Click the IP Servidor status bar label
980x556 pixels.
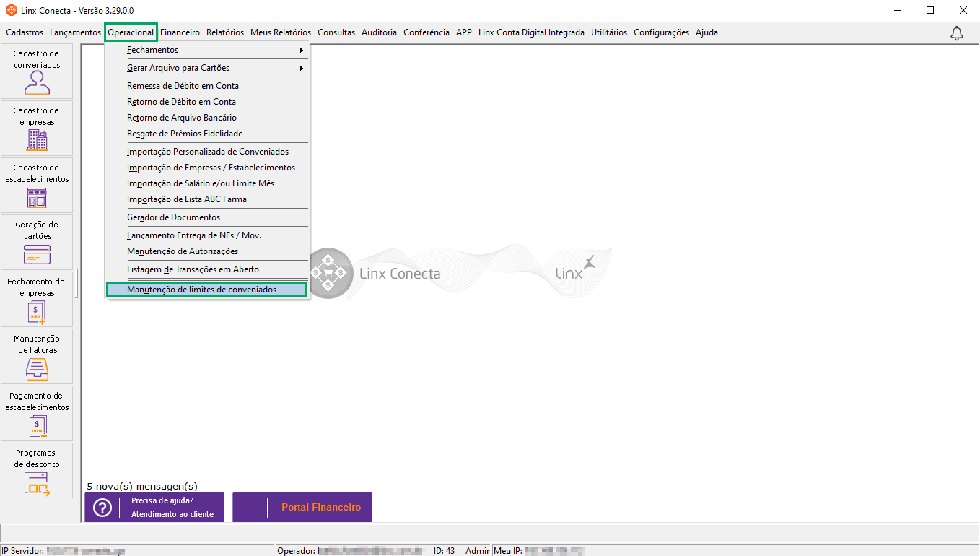pyautogui.click(x=23, y=550)
